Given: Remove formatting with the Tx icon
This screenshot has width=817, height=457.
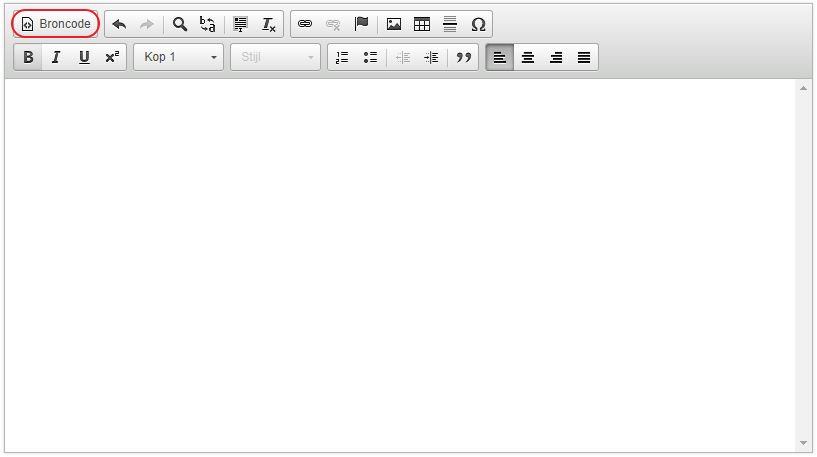Looking at the screenshot, I should tap(268, 24).
